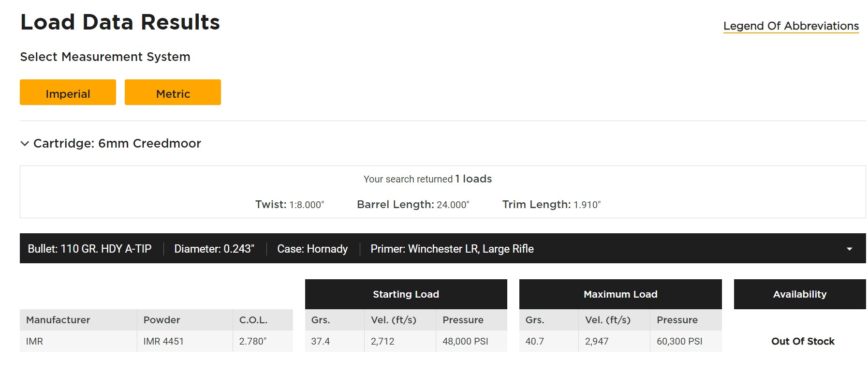Click the caret arrow on bullet bar

click(849, 249)
